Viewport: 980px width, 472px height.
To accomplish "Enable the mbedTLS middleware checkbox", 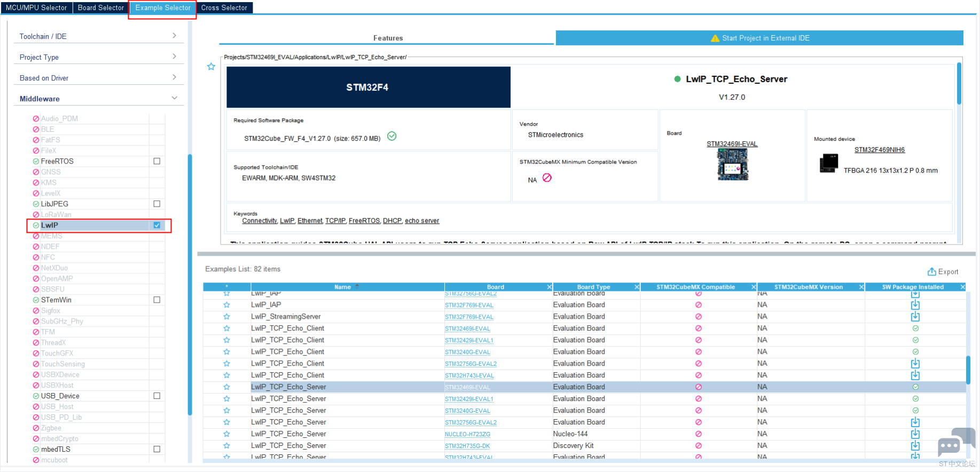I will [x=157, y=450].
